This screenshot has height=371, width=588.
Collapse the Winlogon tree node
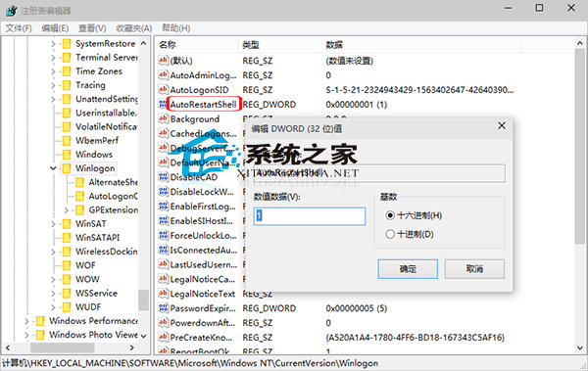tap(53, 168)
